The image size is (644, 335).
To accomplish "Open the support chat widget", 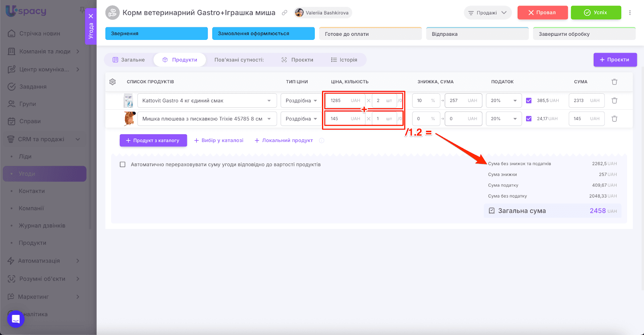I will coord(16,319).
